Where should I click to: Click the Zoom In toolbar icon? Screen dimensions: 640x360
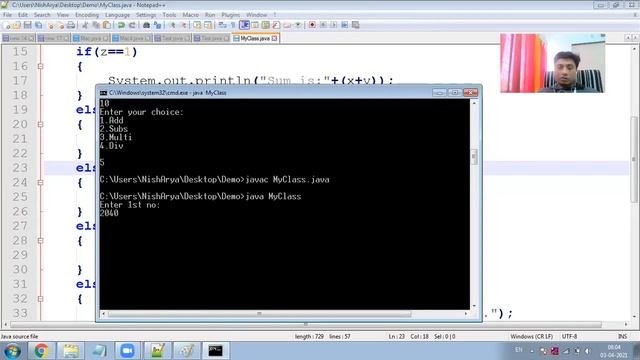pyautogui.click(x=173, y=25)
